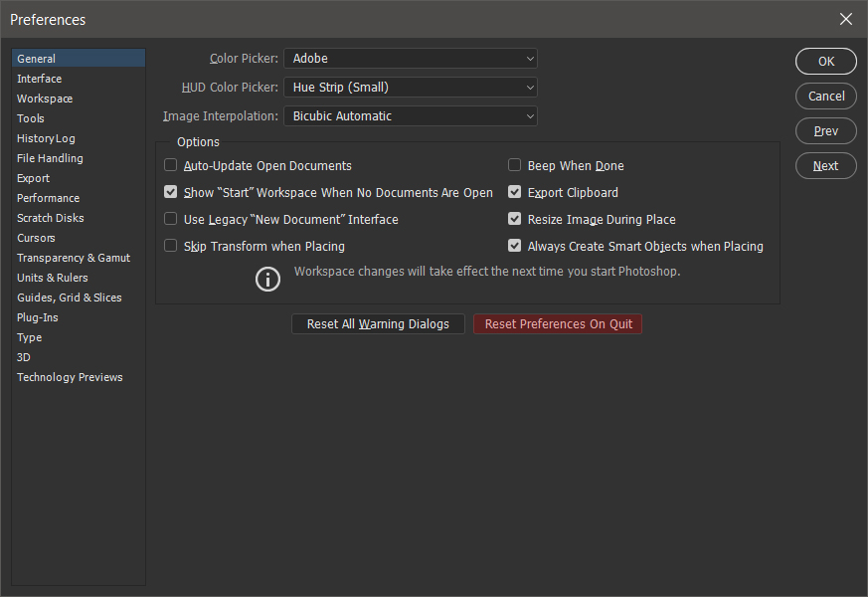Tick Skip Transform when Placing

[x=170, y=246]
